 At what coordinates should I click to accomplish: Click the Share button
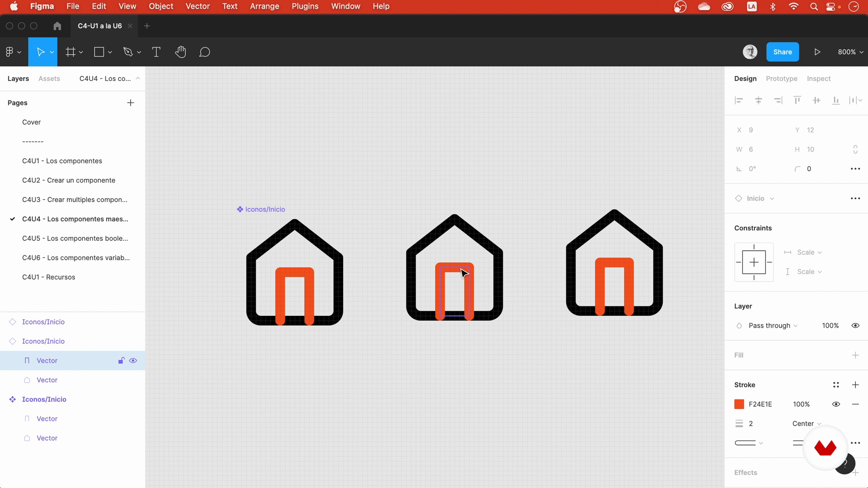[x=783, y=52]
